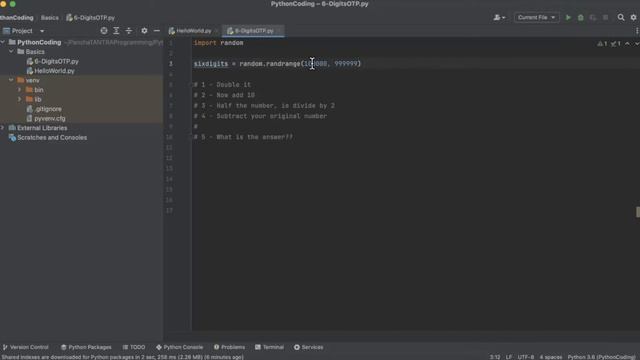
Task: Click the disabled stop button in toolbar
Action: click(605, 18)
